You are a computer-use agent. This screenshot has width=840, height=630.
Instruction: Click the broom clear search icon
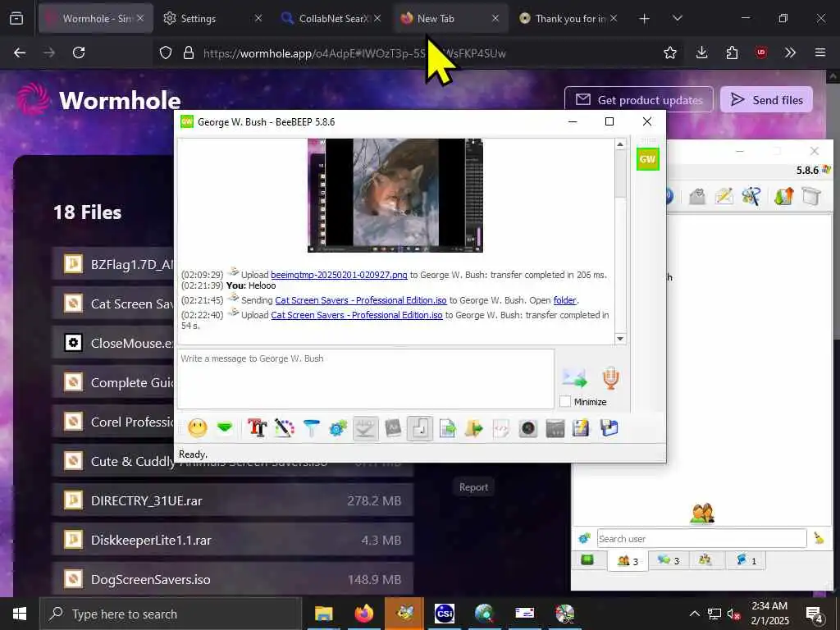tap(819, 538)
